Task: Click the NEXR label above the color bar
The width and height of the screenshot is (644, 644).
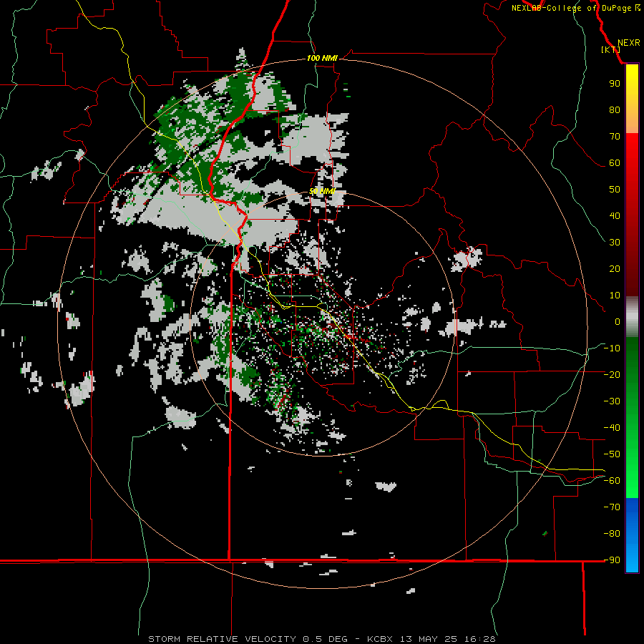Action: [629, 43]
